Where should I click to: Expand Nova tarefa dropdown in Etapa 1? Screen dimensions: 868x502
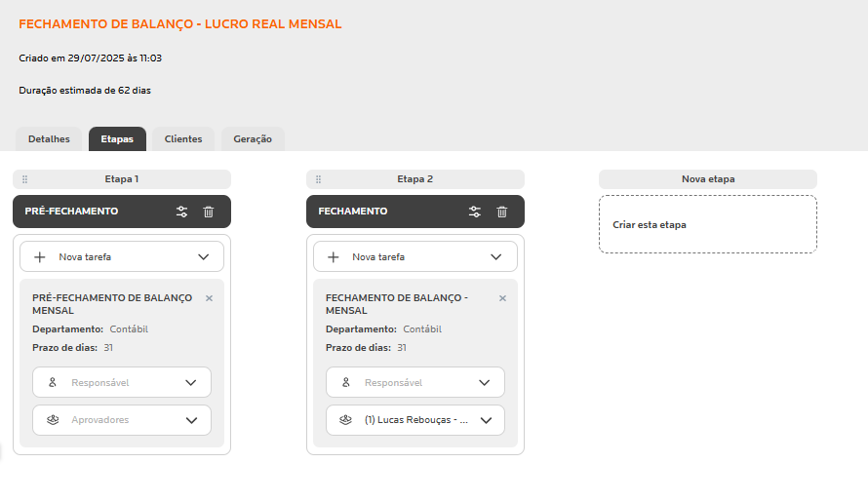pos(203,257)
